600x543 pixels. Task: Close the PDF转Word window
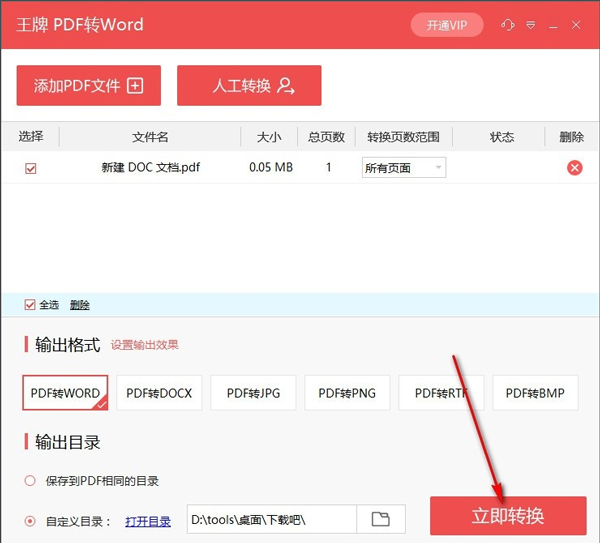(x=576, y=25)
